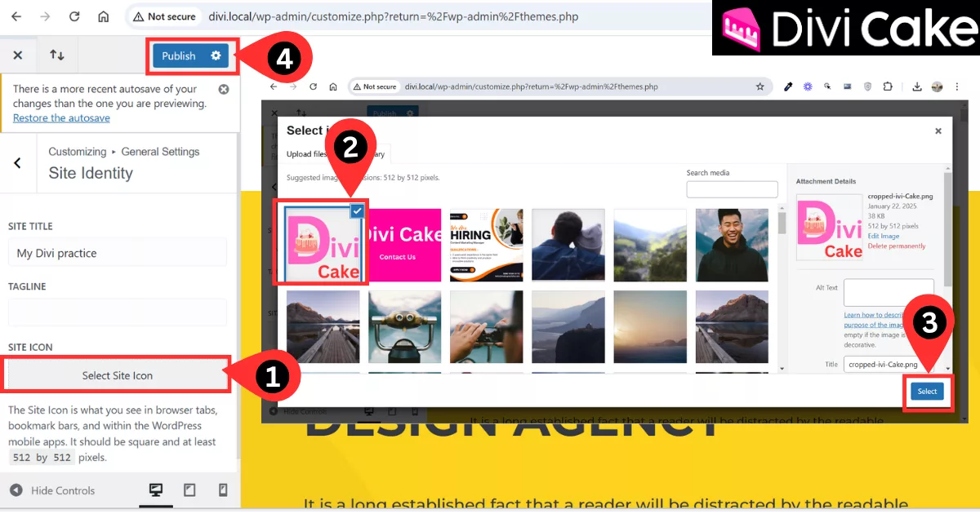The height and width of the screenshot is (514, 980).
Task: Switch to tablet preview mode
Action: tap(189, 490)
